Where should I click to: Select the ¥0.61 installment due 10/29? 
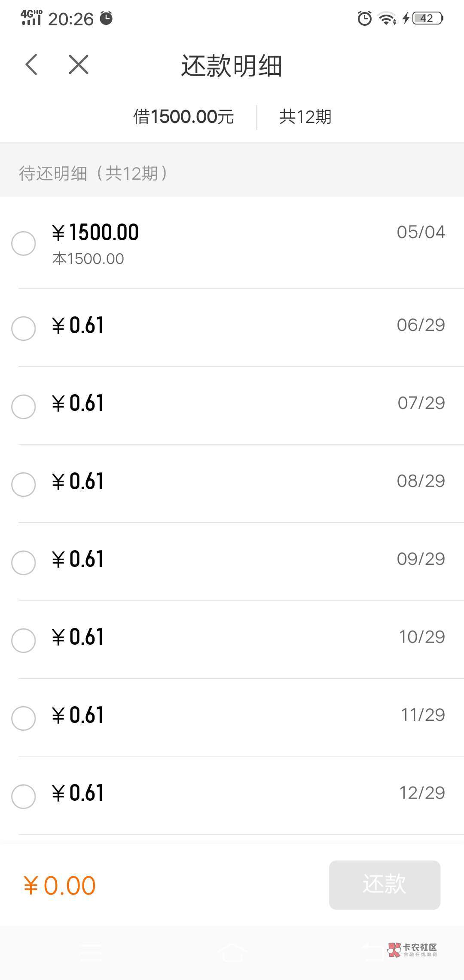24,640
